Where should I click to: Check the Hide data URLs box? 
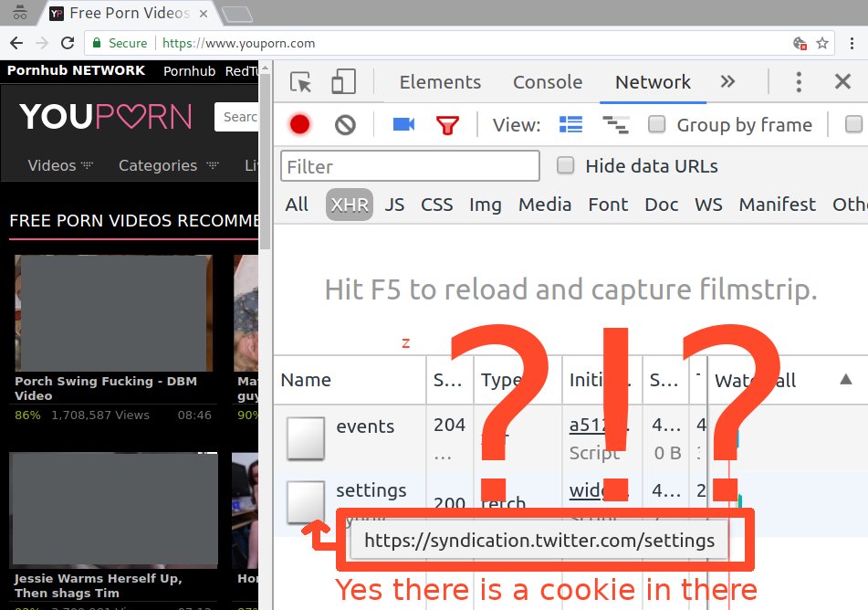point(565,165)
